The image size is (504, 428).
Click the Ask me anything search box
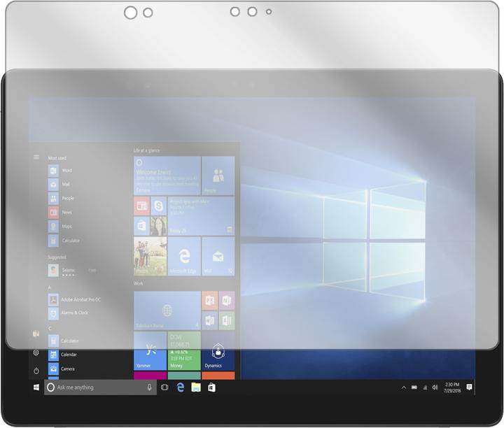pyautogui.click(x=100, y=387)
